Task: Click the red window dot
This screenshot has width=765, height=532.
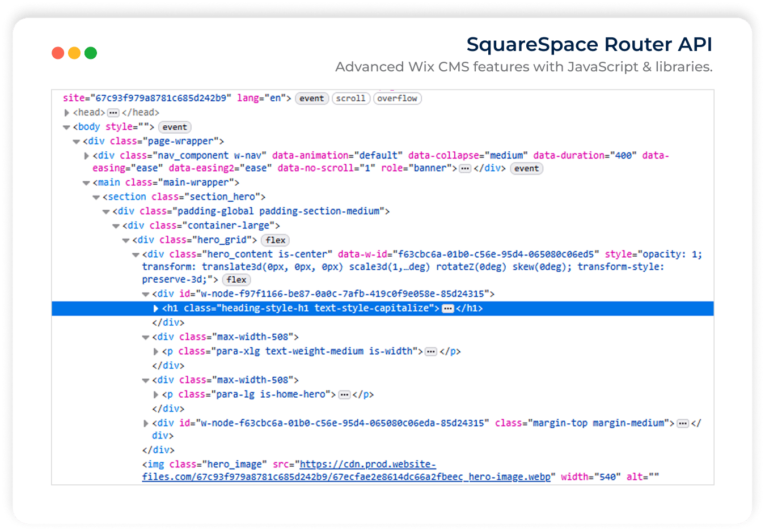Action: pos(58,53)
